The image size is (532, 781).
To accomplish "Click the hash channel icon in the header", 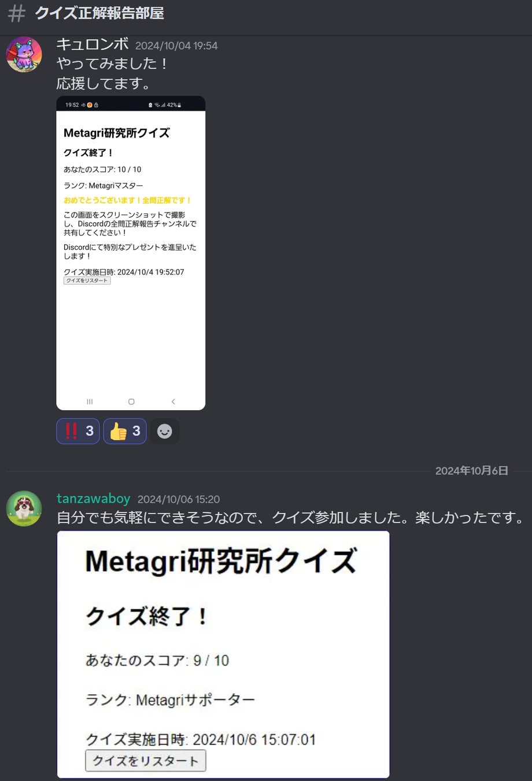I will coord(17,13).
